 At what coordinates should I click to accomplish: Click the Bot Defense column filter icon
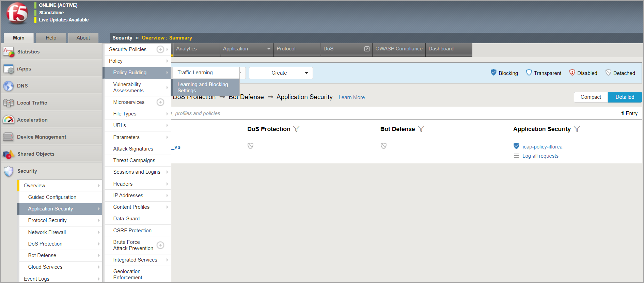[421, 129]
